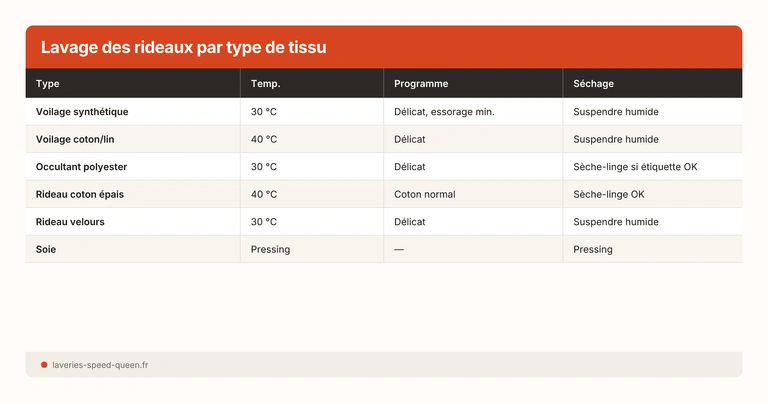Click the 'Temp.' column header

(x=266, y=84)
